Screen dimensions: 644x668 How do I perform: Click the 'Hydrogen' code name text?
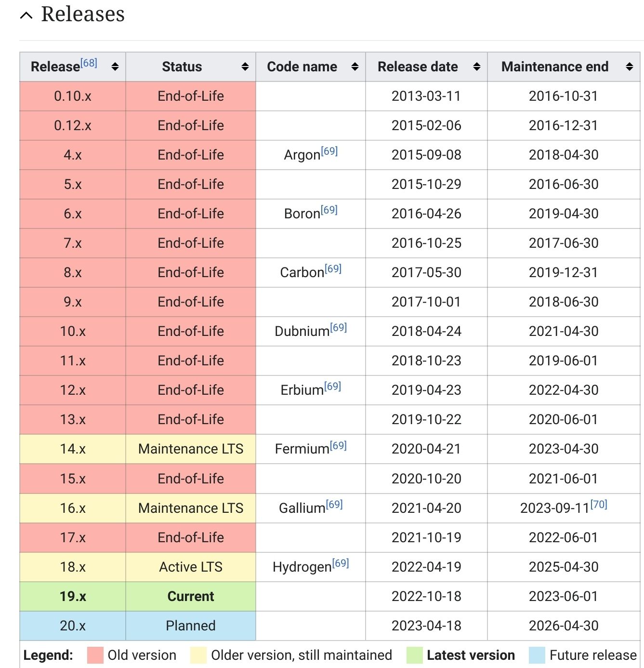point(302,567)
